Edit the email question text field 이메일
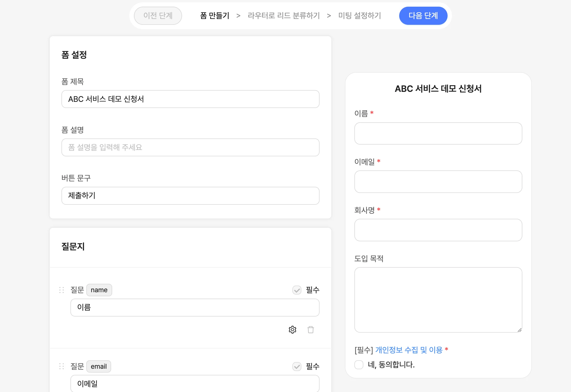This screenshot has height=392, width=571. click(195, 383)
